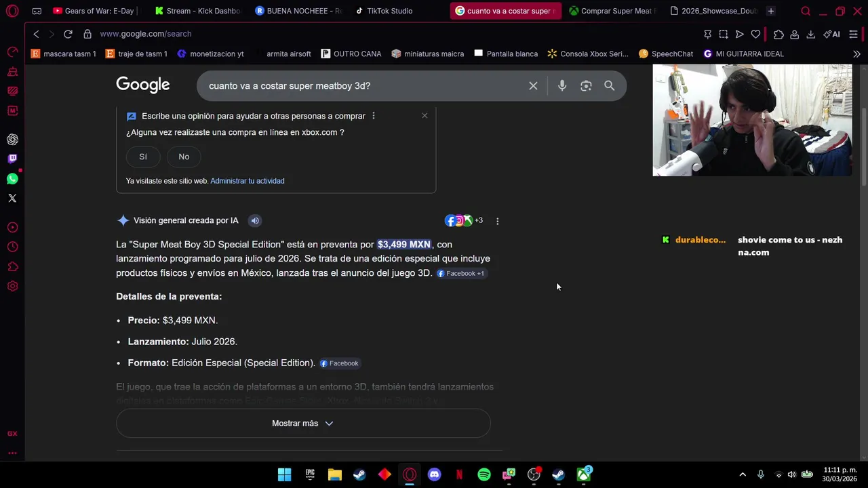Search by image with Google Lens icon
The image size is (868, 488).
click(586, 86)
